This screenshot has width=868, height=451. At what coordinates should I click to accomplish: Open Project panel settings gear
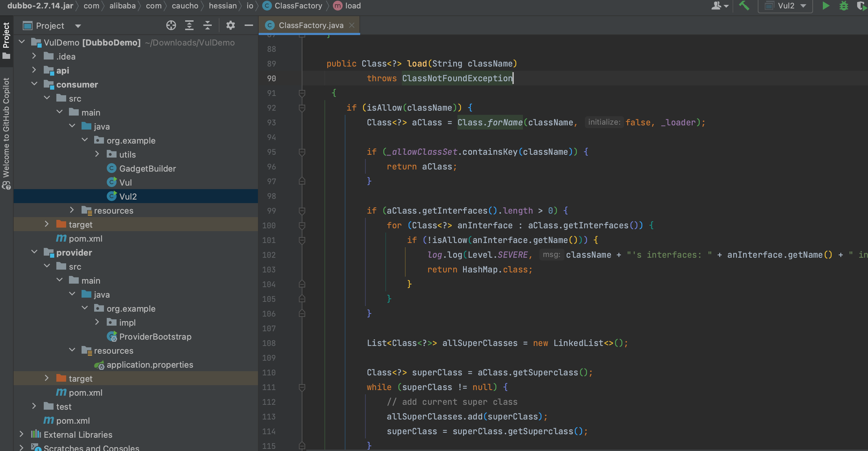point(230,25)
